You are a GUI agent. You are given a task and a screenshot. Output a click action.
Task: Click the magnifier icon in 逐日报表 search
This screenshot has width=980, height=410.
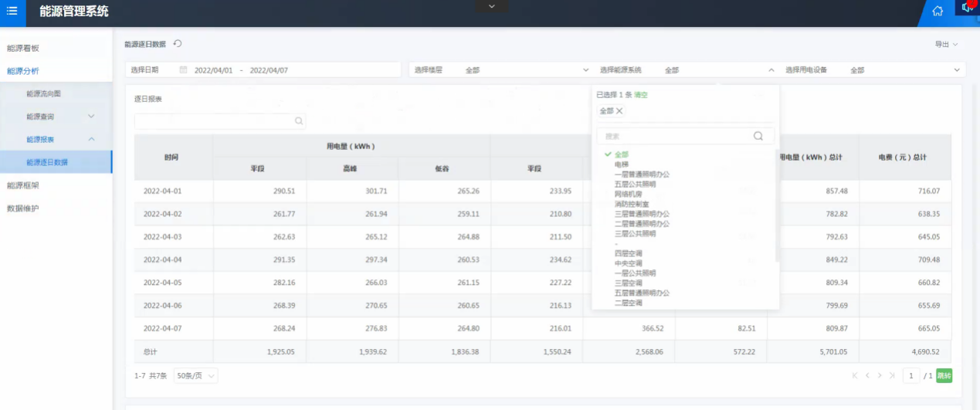[298, 121]
